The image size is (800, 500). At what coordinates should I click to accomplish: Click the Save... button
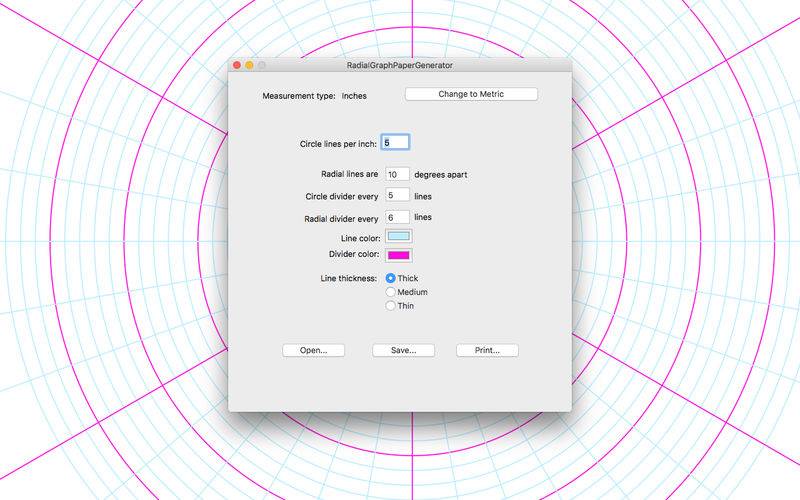(403, 351)
